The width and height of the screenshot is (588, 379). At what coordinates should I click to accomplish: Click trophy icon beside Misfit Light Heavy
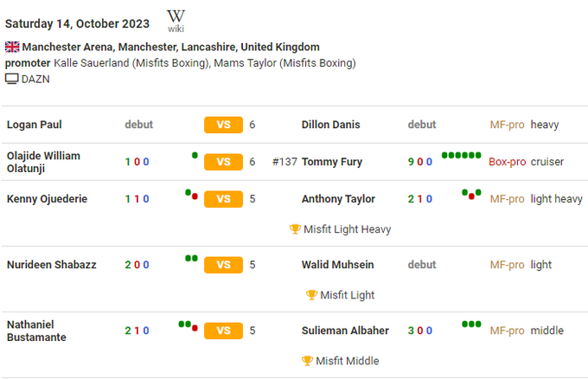(295, 229)
